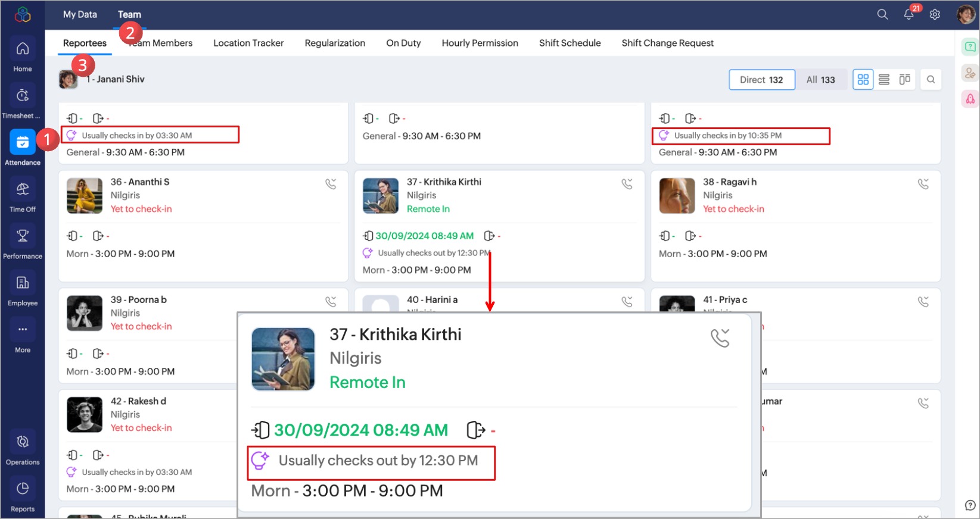This screenshot has width=980, height=519.
Task: Click phone icon in enlarged Krithika Kirthi card
Action: (x=720, y=338)
